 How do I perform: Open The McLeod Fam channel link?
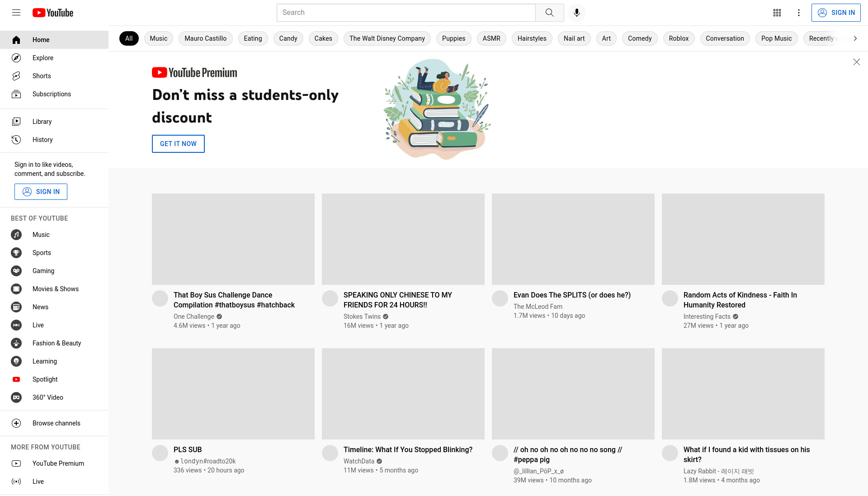[538, 307]
